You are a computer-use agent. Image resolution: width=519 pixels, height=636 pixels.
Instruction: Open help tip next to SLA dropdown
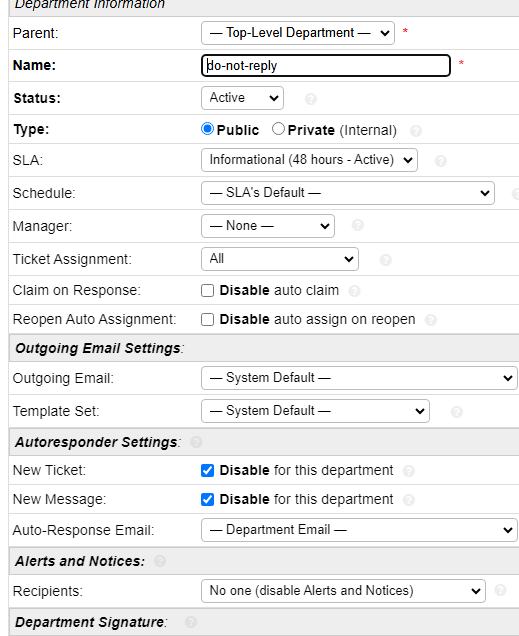pos(440,161)
